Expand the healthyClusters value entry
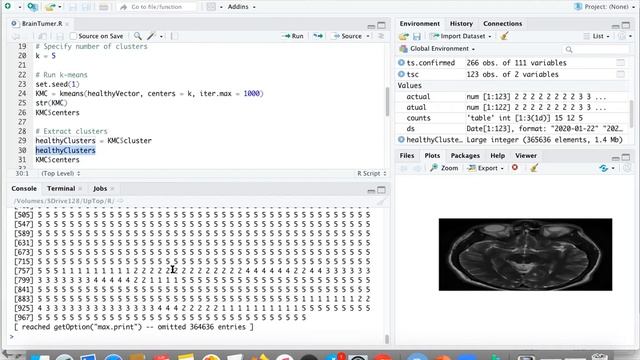This screenshot has width=640, height=360. click(401, 140)
